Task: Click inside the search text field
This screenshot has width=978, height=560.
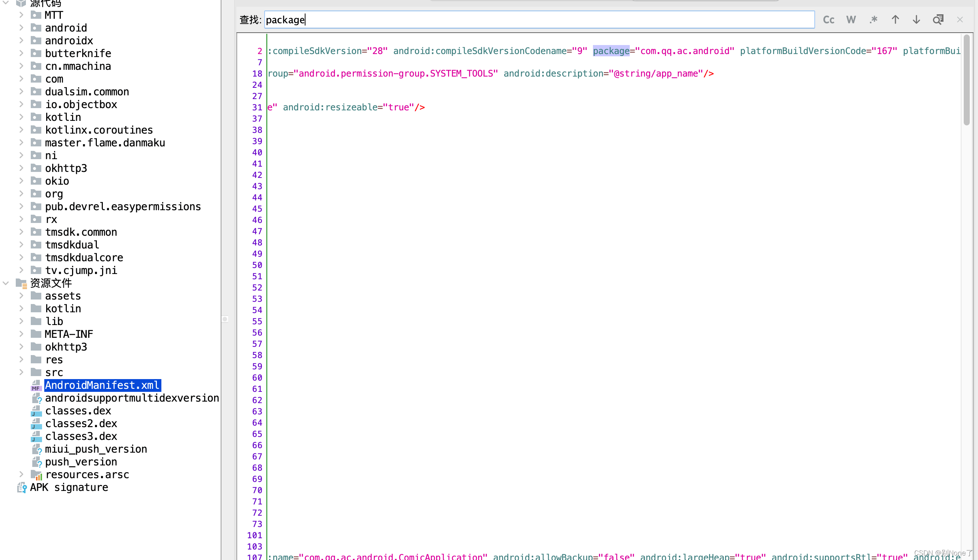Action: tap(539, 20)
